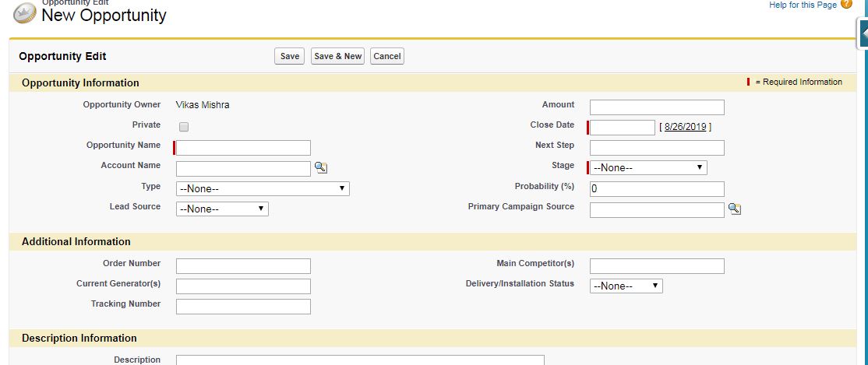Open the Type dropdown
868x365 pixels.
(x=263, y=188)
